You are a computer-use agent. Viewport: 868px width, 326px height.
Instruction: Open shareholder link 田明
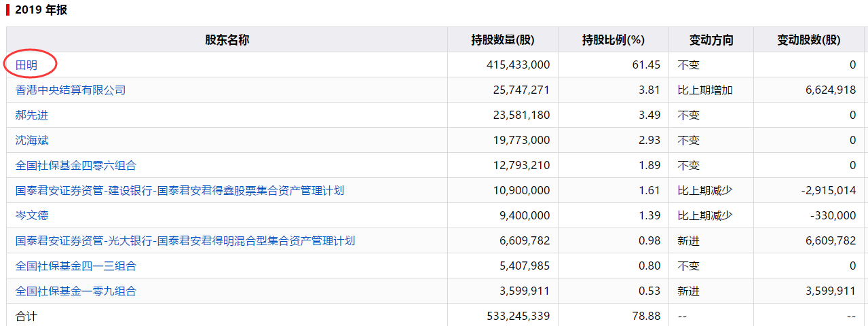point(26,65)
